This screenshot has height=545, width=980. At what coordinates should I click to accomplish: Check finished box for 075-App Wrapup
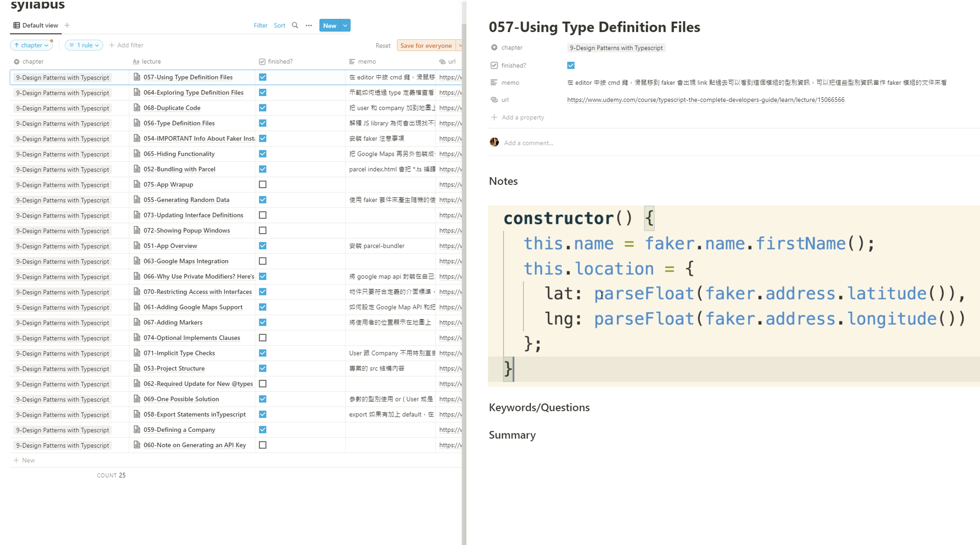[263, 184]
